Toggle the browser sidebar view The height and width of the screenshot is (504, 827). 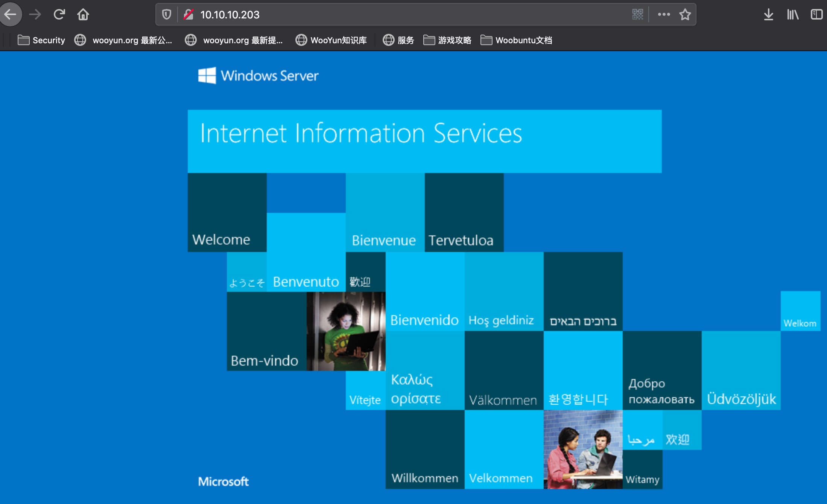pyautogui.click(x=816, y=15)
